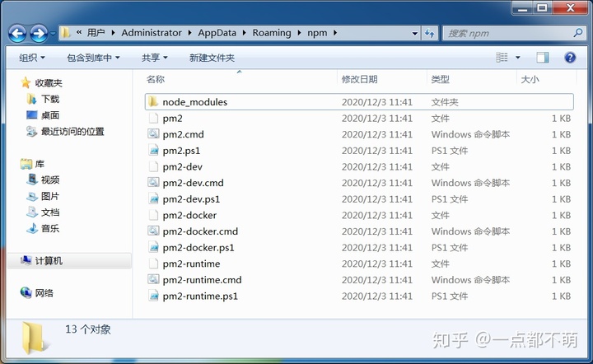Expand the arrow after 用户 in breadcrumb
Screen dimensions: 593x364
pyautogui.click(x=113, y=33)
